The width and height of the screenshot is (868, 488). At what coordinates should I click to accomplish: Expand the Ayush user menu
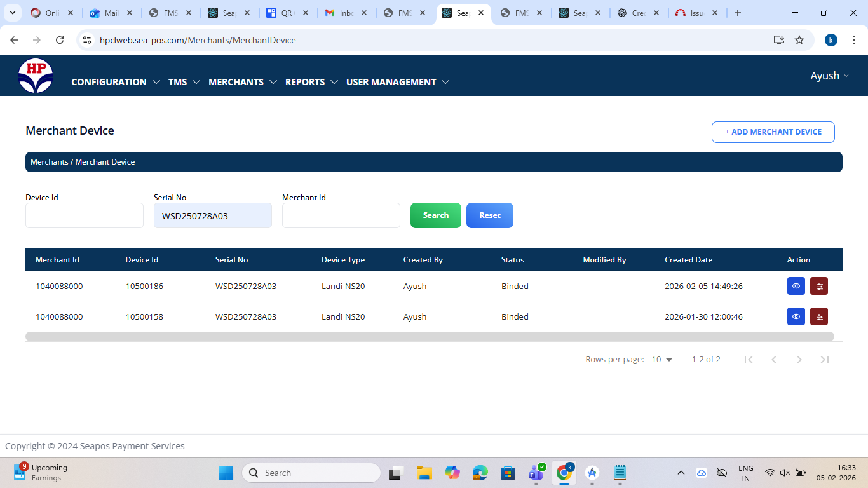pyautogui.click(x=829, y=76)
